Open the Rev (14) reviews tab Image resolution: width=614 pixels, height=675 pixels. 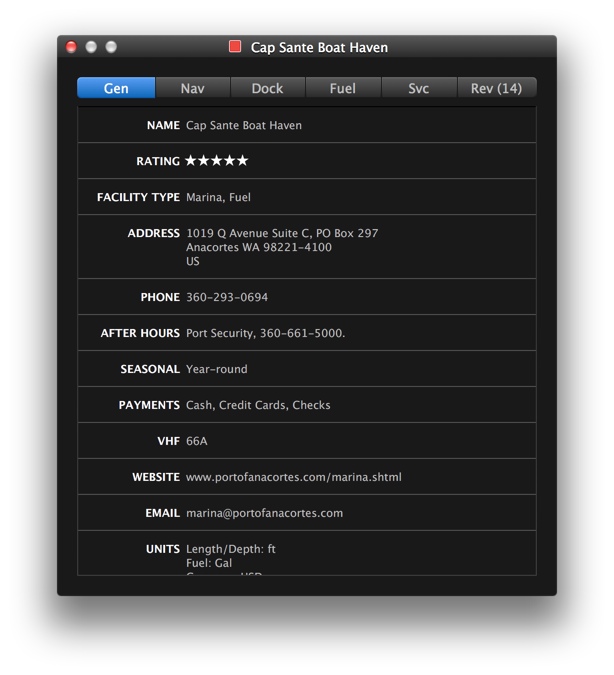point(496,89)
